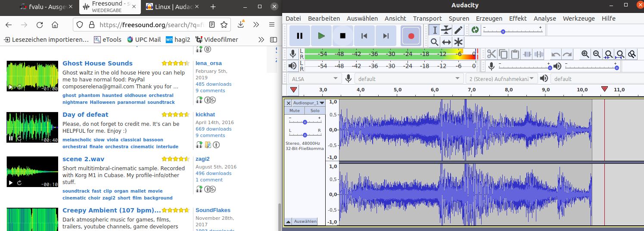The width and height of the screenshot is (644, 231).
Task: Choose the Time Shift tool
Action: point(446,42)
